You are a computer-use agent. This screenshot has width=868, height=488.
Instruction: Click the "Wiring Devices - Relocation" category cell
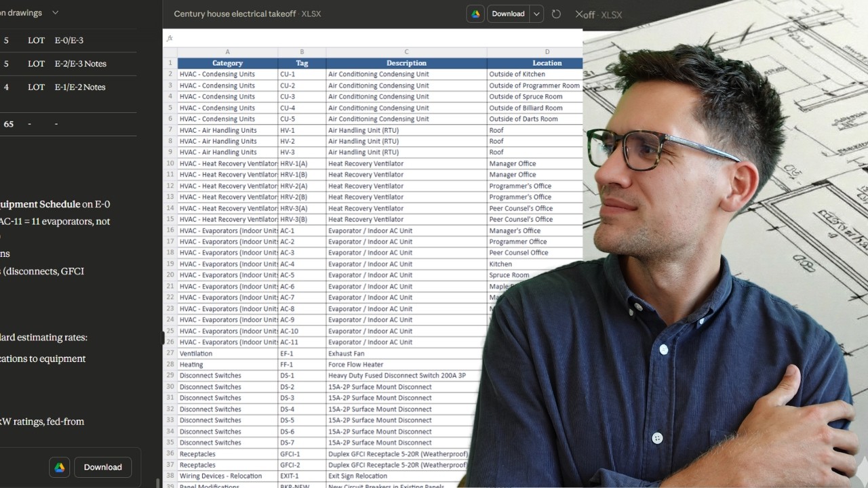pos(227,476)
